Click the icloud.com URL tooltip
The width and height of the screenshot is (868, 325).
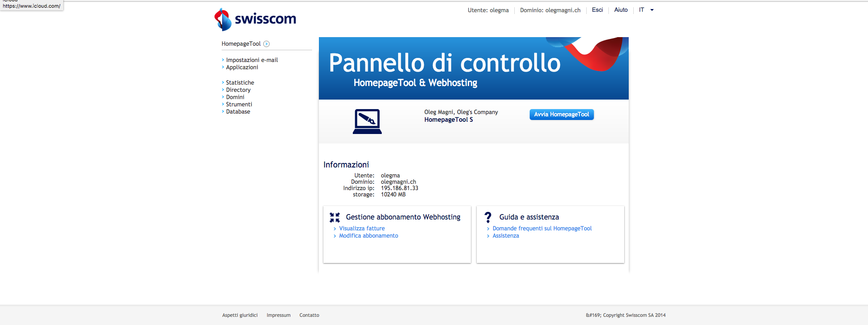coord(32,6)
